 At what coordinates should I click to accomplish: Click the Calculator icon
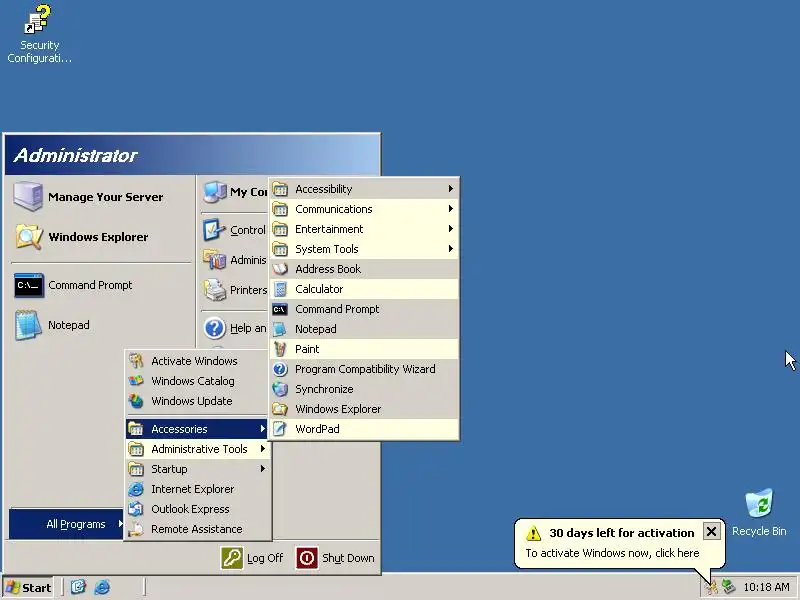[x=280, y=289]
